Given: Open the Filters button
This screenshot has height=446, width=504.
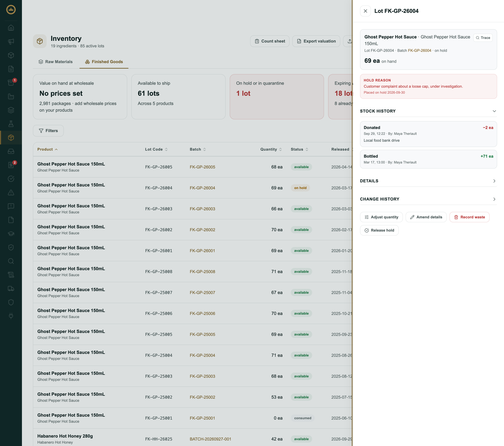Looking at the screenshot, I should pyautogui.click(x=48, y=131).
